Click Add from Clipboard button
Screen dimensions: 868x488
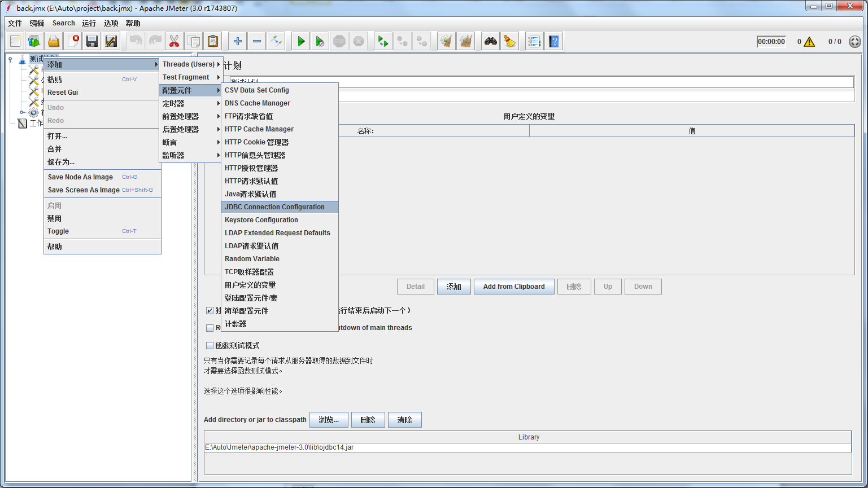[x=514, y=287]
